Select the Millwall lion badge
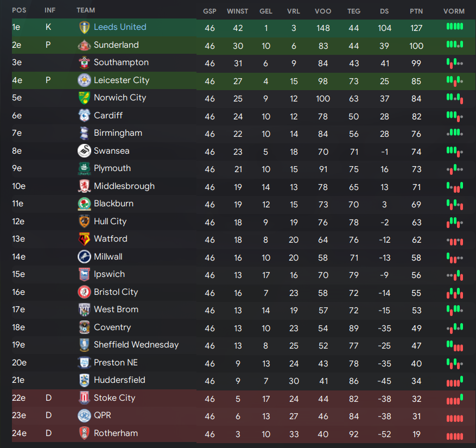Viewport: 476px width, 448px height. 84,257
